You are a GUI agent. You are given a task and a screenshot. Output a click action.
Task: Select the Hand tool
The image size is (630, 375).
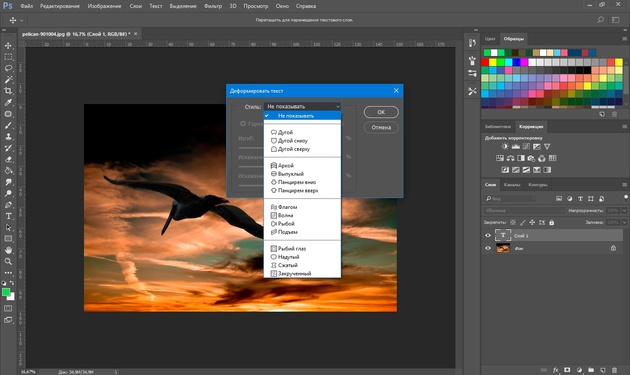pyautogui.click(x=8, y=250)
